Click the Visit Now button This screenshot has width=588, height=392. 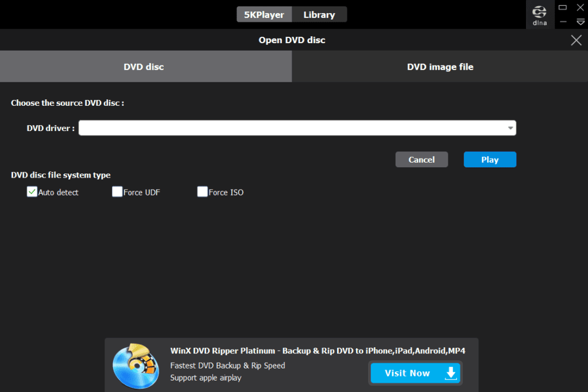point(416,373)
